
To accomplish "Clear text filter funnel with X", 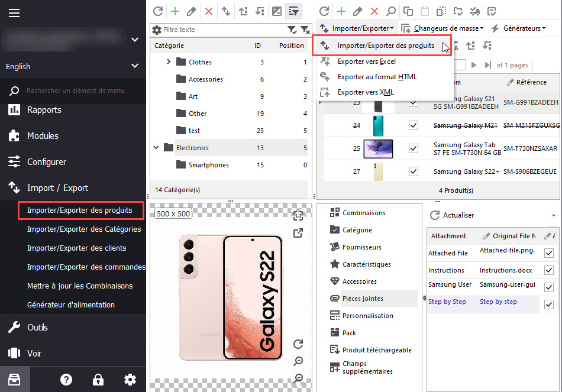I will [305, 30].
